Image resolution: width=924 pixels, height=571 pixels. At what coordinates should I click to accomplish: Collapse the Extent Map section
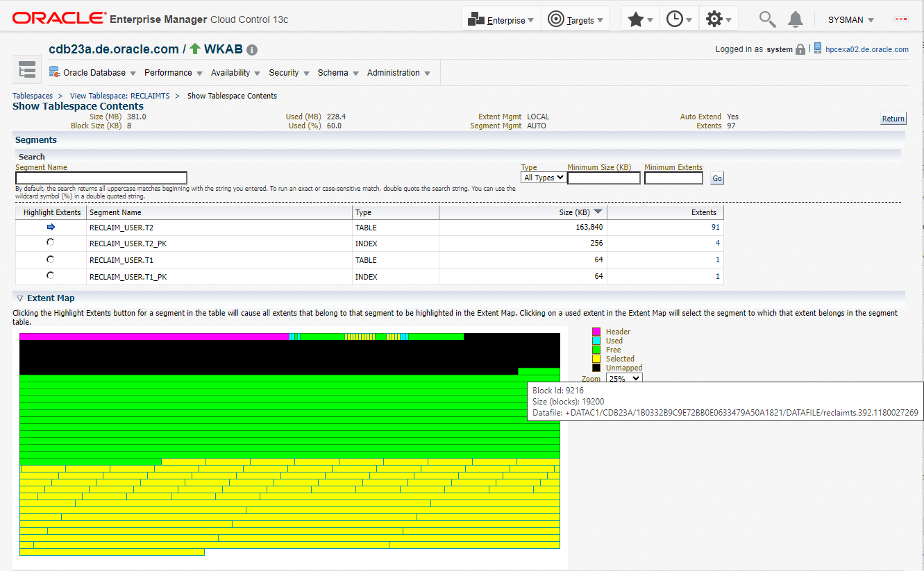[x=19, y=298]
